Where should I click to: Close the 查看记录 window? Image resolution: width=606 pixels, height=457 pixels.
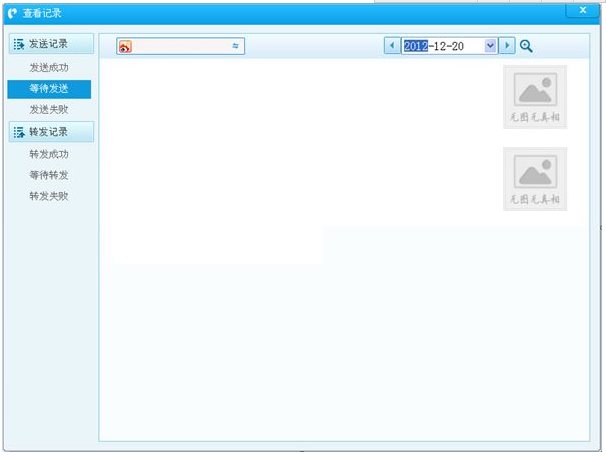(583, 10)
